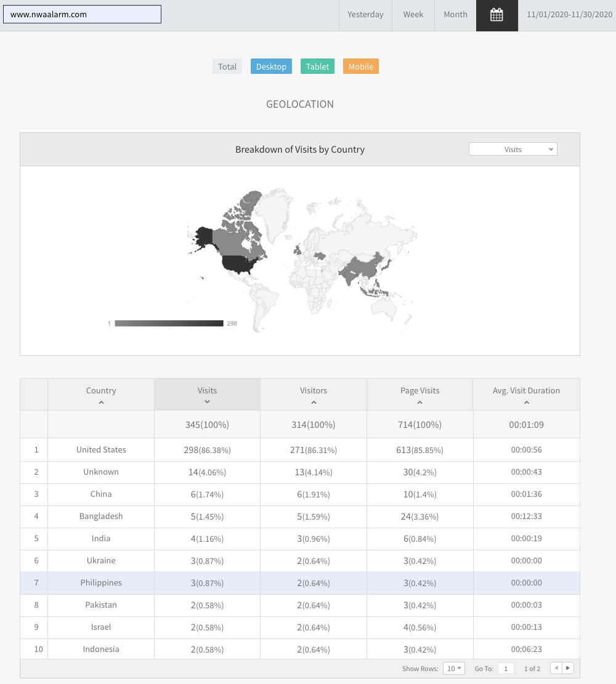The image size is (616, 684).
Task: Click total visitors cell 314(100%)
Action: click(314, 424)
